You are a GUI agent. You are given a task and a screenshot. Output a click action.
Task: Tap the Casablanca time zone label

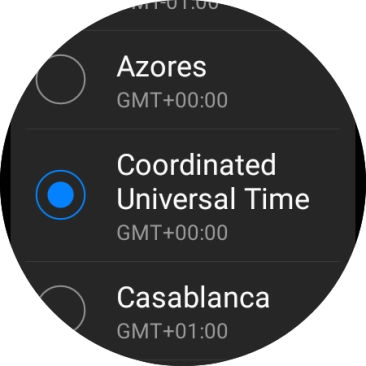pos(193,297)
